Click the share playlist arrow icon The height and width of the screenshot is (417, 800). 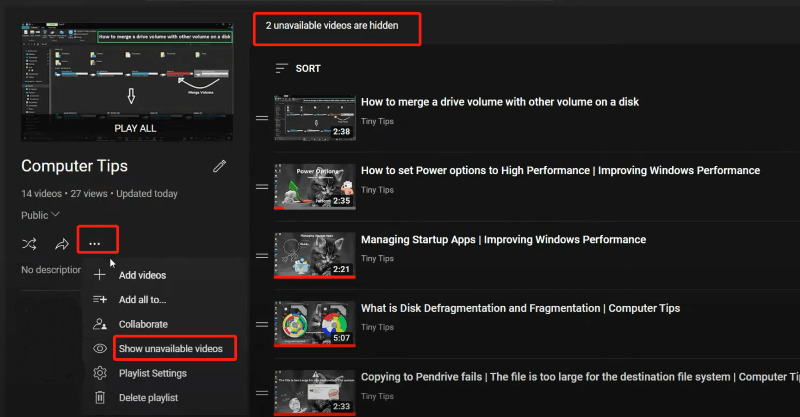[62, 243]
